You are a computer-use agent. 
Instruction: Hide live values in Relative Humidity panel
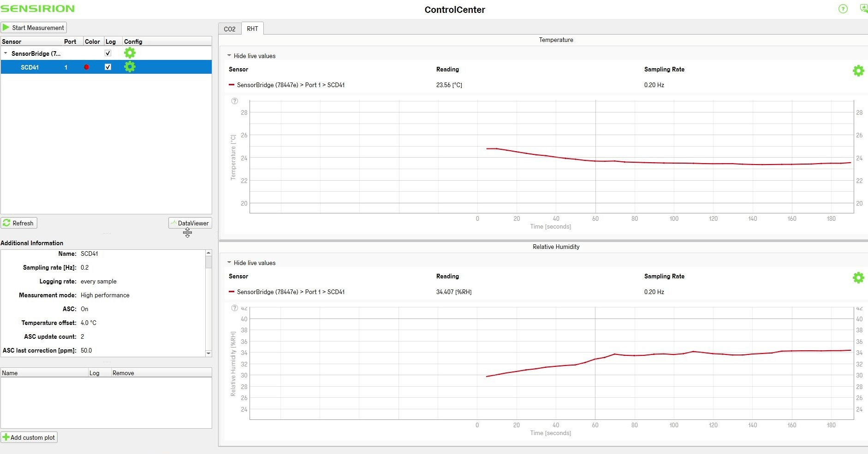251,263
